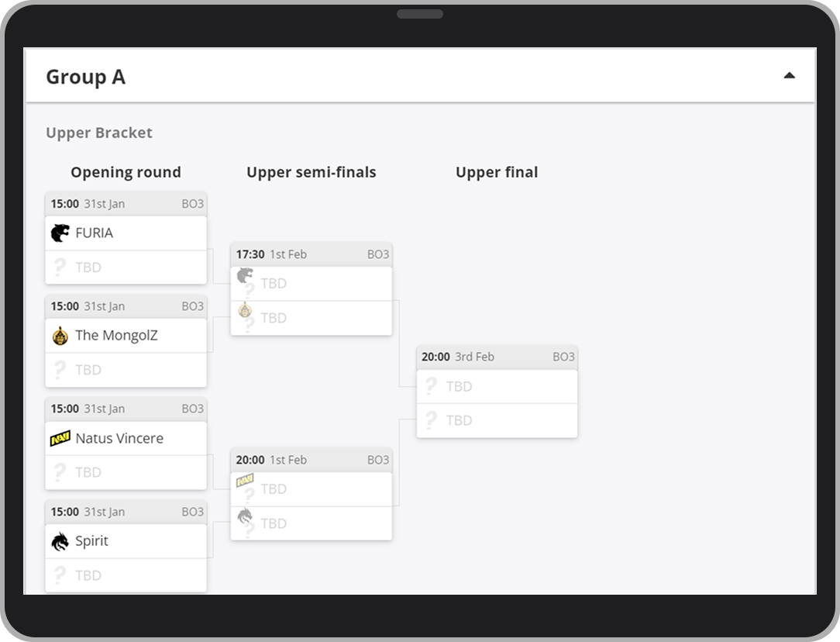Open the 20:00 1st Feb semi-final header
The height and width of the screenshot is (642, 840).
(312, 460)
